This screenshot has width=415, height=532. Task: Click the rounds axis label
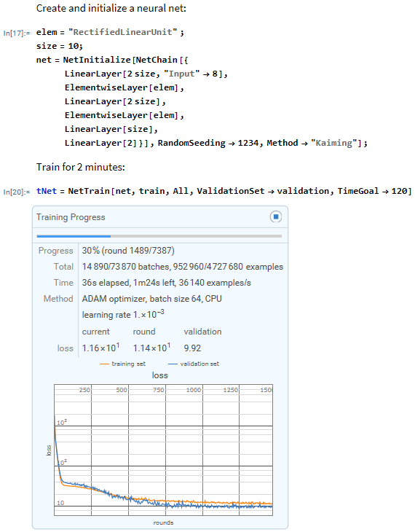click(x=163, y=523)
